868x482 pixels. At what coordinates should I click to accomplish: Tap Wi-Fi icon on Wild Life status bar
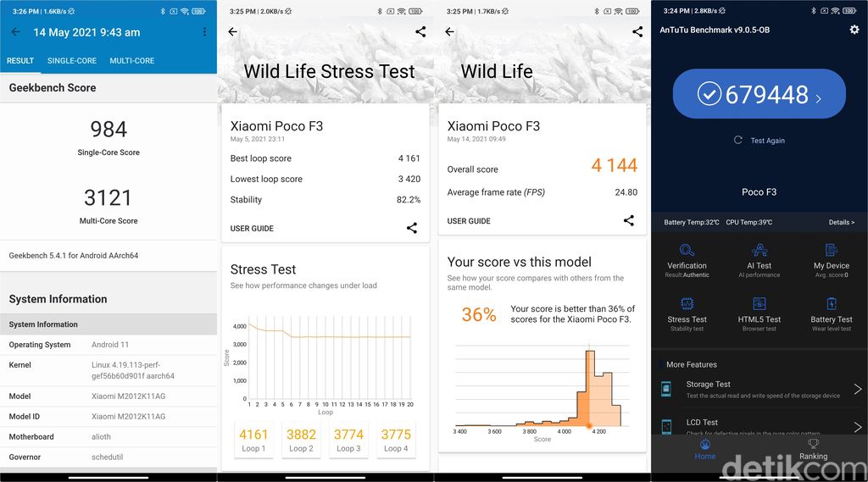pyautogui.click(x=618, y=11)
